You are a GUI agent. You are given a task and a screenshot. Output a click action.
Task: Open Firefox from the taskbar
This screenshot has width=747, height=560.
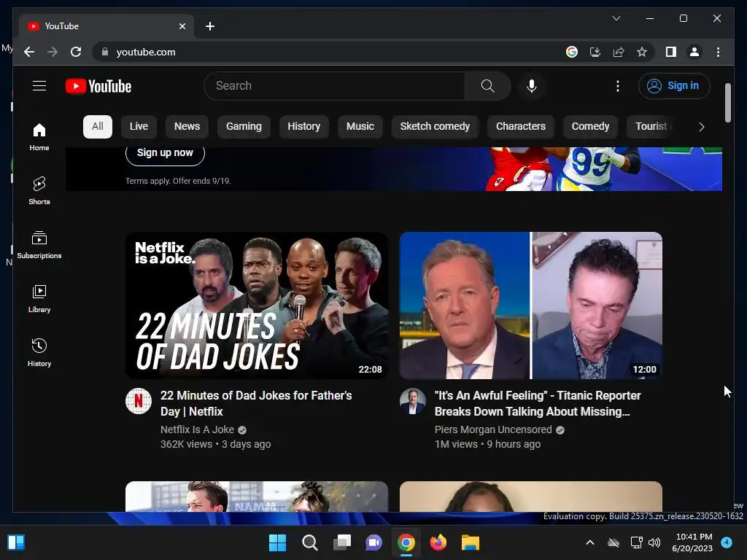tap(438, 542)
